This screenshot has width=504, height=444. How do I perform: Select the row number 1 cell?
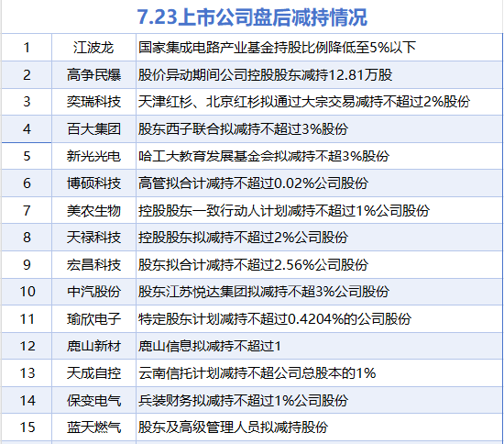tap(27, 48)
